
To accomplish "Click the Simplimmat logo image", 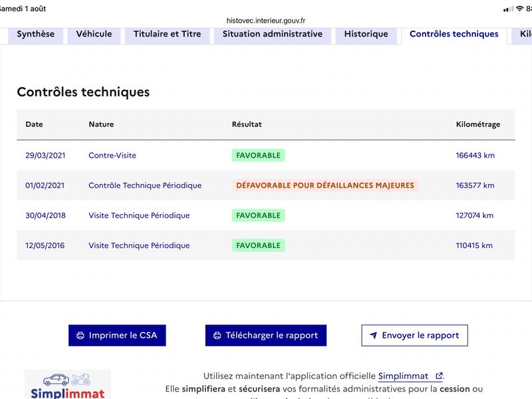I will pyautogui.click(x=68, y=385).
